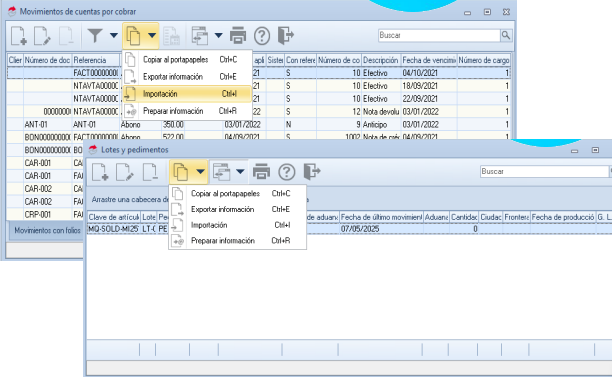Click the delete document icon in Lotes toolbar

[x=150, y=172]
